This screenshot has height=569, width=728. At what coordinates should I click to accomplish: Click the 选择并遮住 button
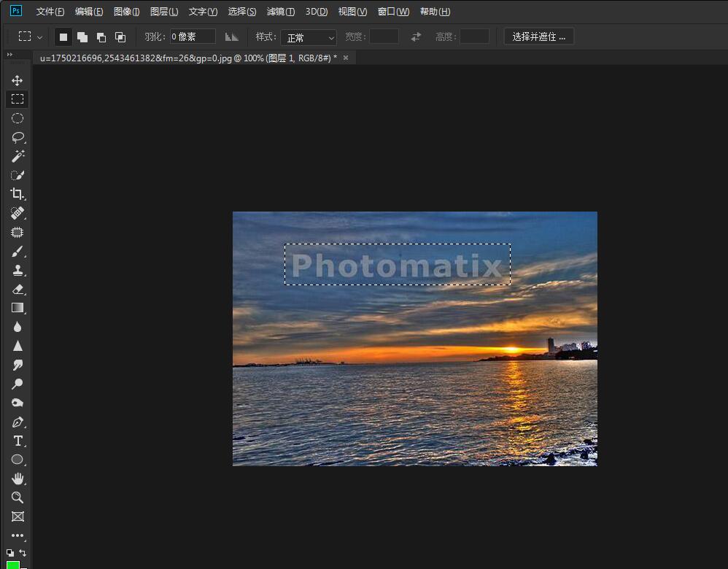coord(538,36)
